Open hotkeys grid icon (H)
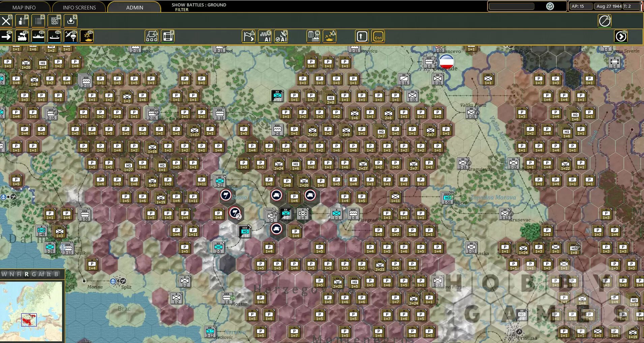The image size is (644, 343). click(x=55, y=21)
